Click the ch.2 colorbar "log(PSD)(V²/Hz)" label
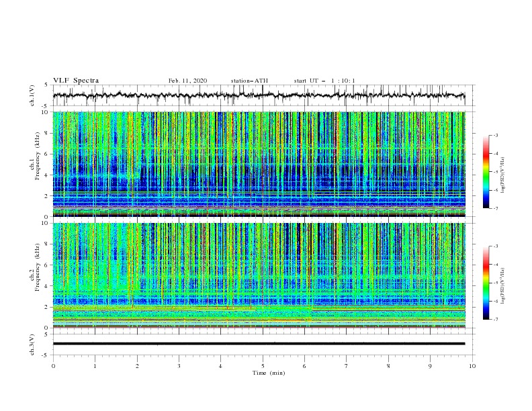This screenshot has width=532, height=411. [503, 285]
